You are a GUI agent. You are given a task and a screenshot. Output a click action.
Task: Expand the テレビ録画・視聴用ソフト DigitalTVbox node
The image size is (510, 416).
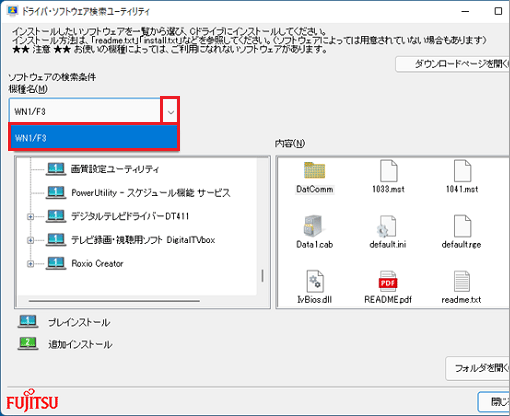click(x=30, y=240)
